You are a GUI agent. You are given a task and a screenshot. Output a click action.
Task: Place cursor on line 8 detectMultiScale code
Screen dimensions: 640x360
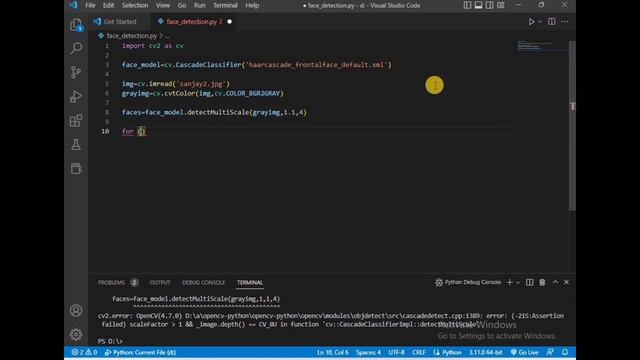(x=214, y=112)
